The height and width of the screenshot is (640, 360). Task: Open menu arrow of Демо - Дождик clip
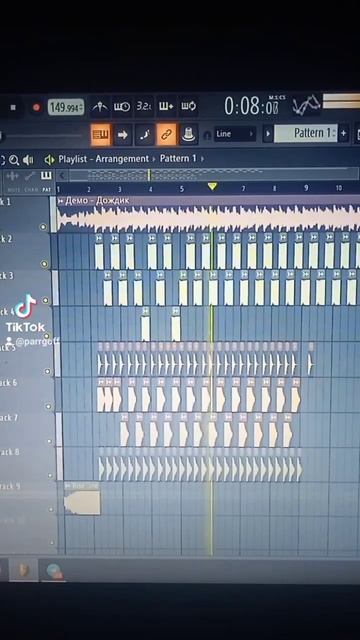pos(61,200)
